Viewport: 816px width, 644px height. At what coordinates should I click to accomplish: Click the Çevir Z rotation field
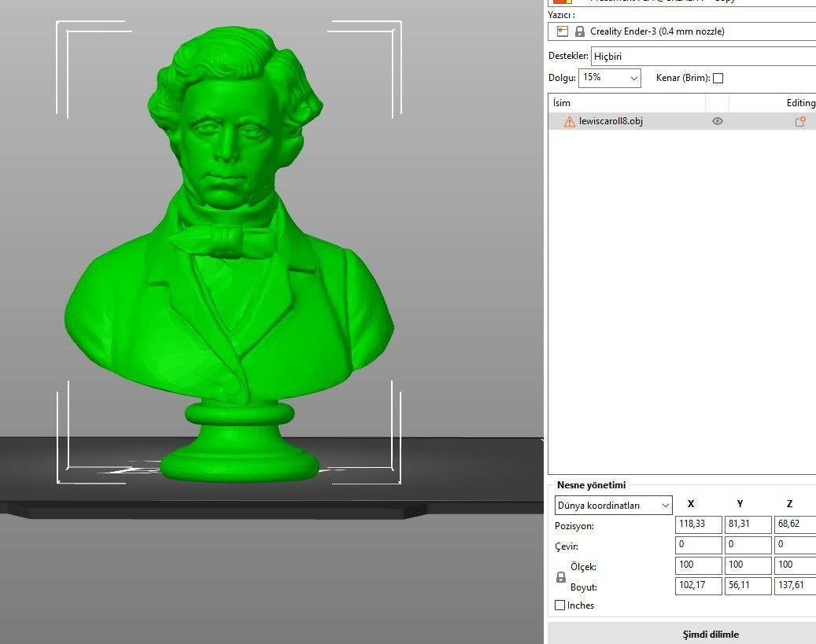[796, 545]
